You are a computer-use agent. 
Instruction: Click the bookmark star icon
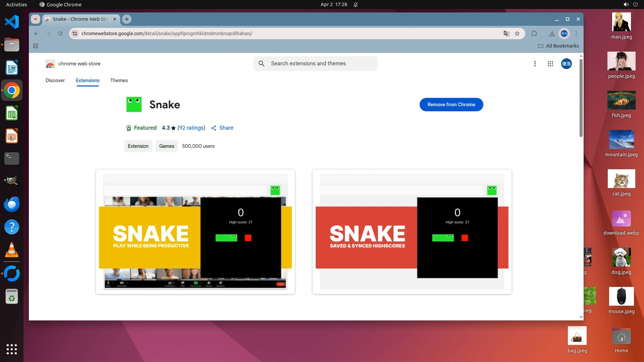[517, 34]
